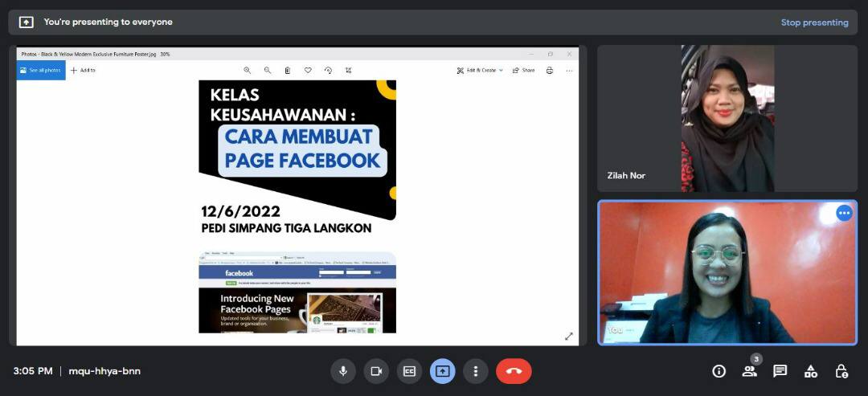Open more options in call controls

[x=475, y=371]
